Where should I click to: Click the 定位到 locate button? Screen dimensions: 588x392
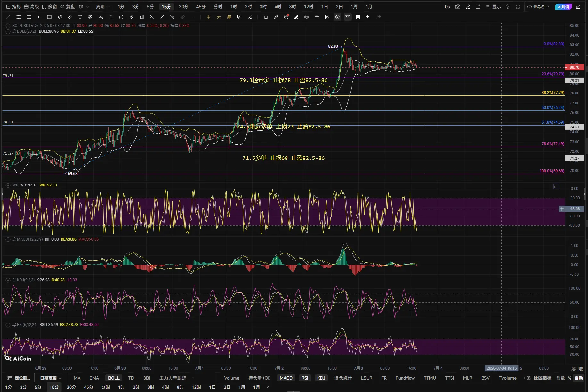[19, 378]
